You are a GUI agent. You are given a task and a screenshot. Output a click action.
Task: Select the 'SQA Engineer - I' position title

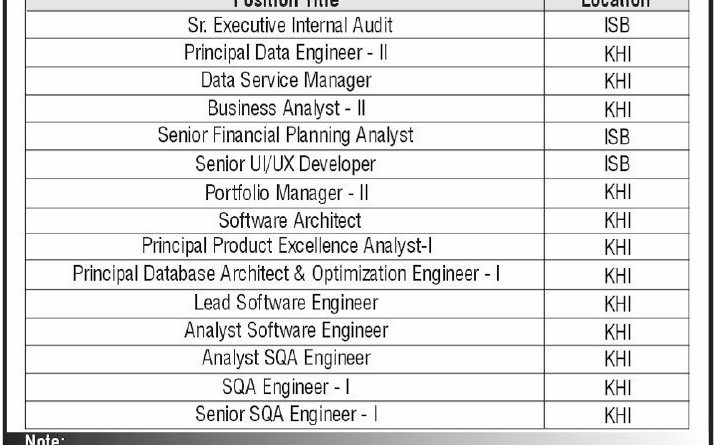(285, 386)
